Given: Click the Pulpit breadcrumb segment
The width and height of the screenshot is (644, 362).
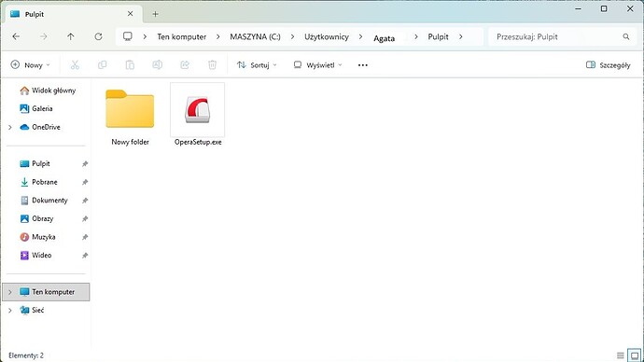Looking at the screenshot, I should coord(439,36).
